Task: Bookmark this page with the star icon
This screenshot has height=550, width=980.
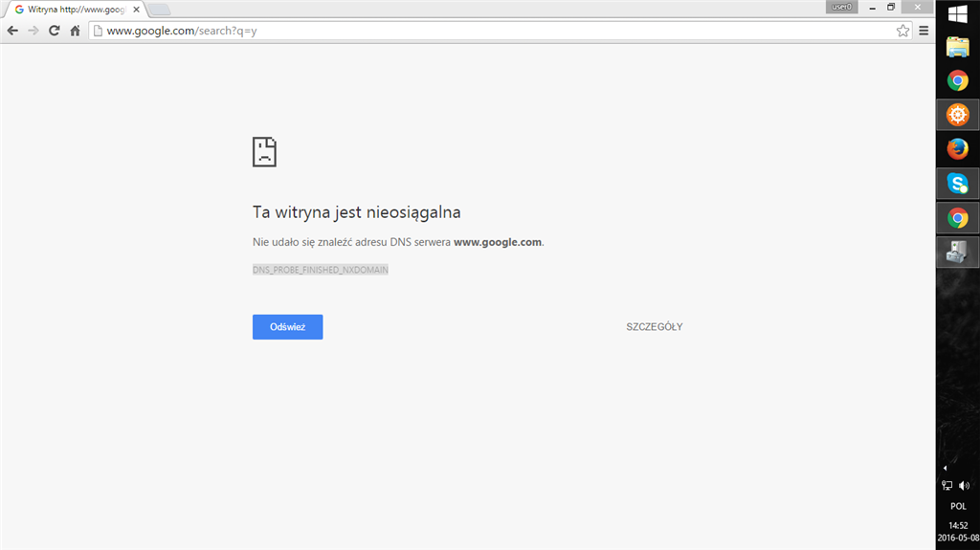Action: 902,31
